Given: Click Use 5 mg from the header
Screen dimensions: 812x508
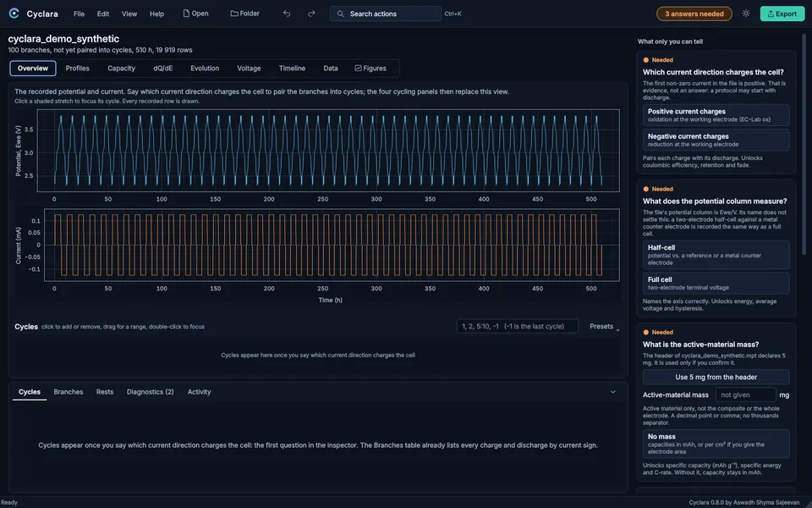Looking at the screenshot, I should (x=716, y=377).
